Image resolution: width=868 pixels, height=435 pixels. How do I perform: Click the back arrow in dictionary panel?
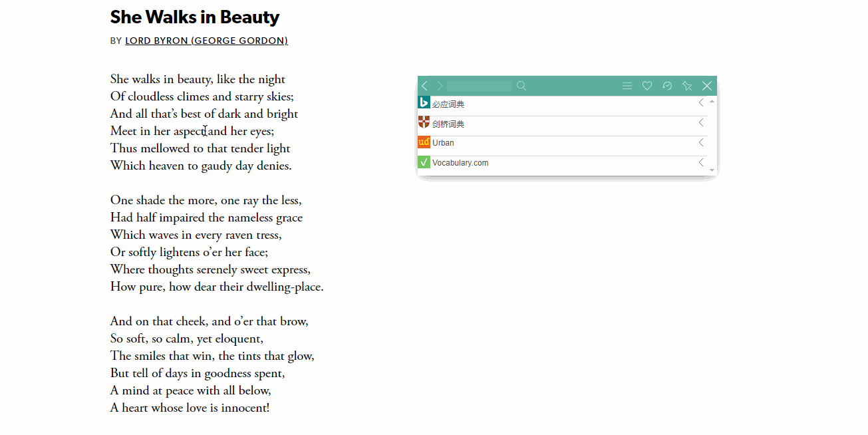[425, 86]
